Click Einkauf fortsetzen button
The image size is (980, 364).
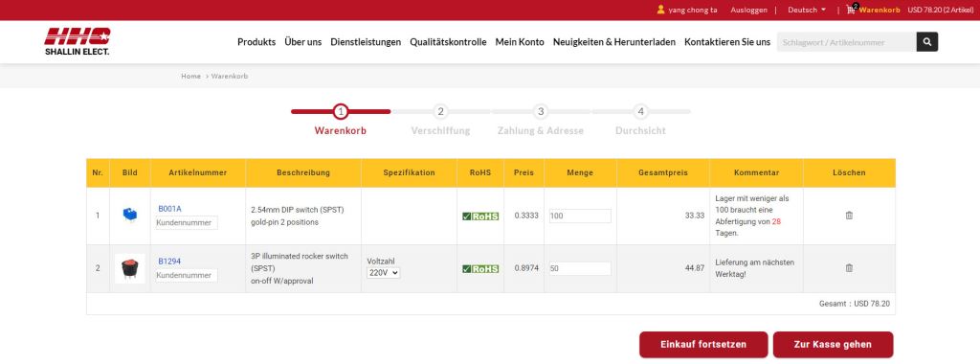tap(703, 344)
